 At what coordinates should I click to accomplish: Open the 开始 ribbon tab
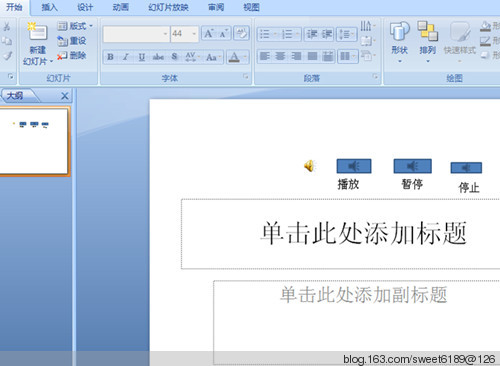[14, 7]
